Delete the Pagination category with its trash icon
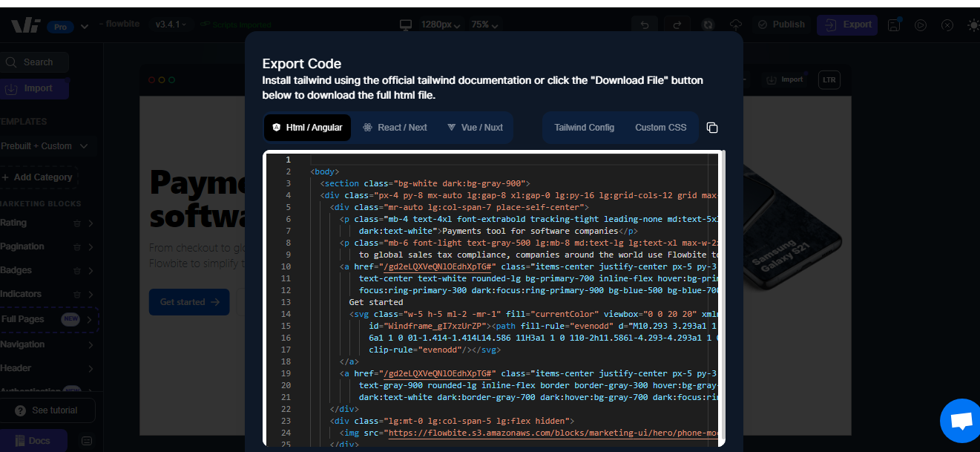Screen dimensions: 980x452 (77, 247)
